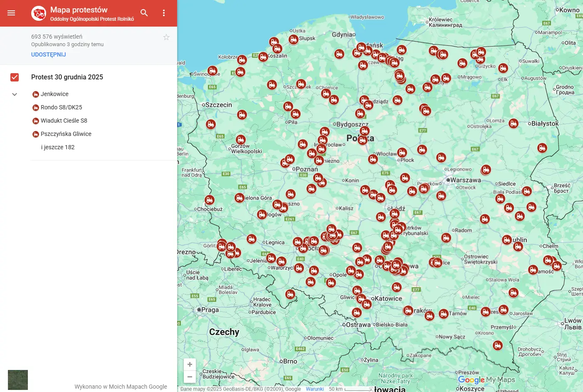The image size is (583, 392).
Task: Open the hamburger menu
Action: 11,13
